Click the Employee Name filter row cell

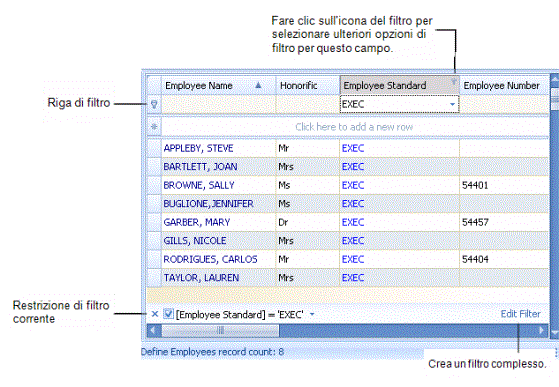[219, 104]
